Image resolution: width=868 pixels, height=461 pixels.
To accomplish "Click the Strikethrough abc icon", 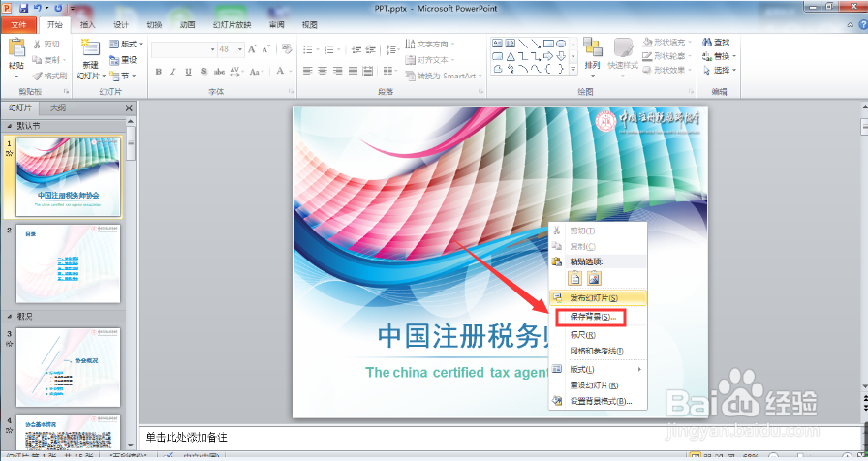I will (x=219, y=72).
